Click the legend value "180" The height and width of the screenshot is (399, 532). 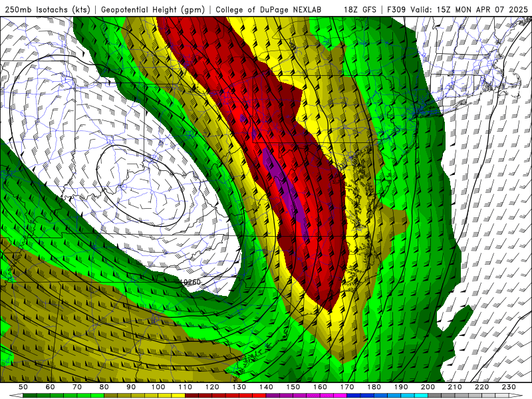374,387
